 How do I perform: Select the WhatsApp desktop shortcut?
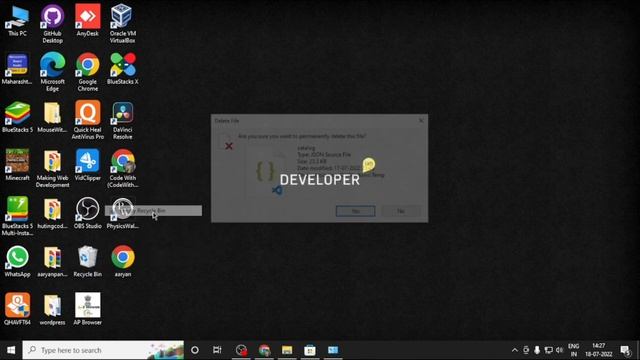coord(17,261)
